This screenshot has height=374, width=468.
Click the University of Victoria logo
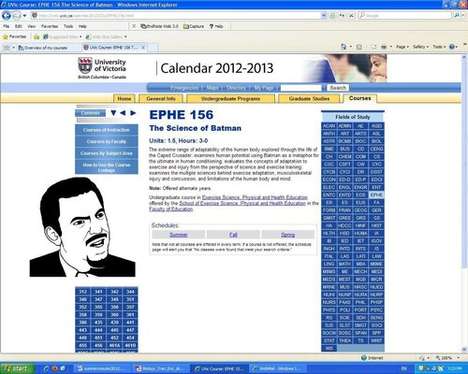click(102, 68)
